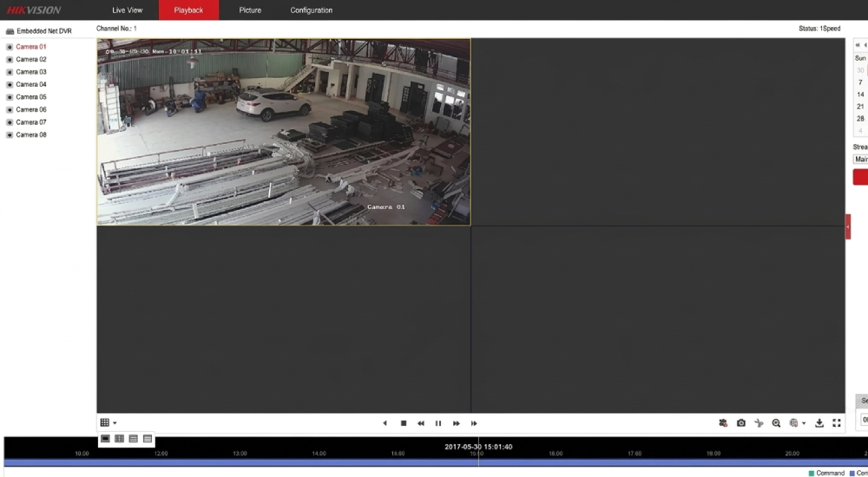Viewport: 868px width, 477px height.
Task: Select Camera 07 in the device list
Action: 31,122
